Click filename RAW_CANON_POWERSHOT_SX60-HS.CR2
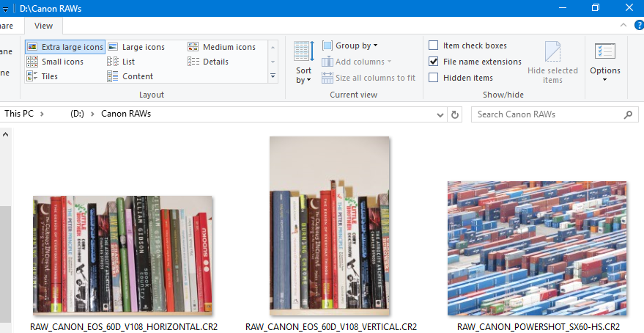The image size is (644, 333). pyautogui.click(x=538, y=327)
